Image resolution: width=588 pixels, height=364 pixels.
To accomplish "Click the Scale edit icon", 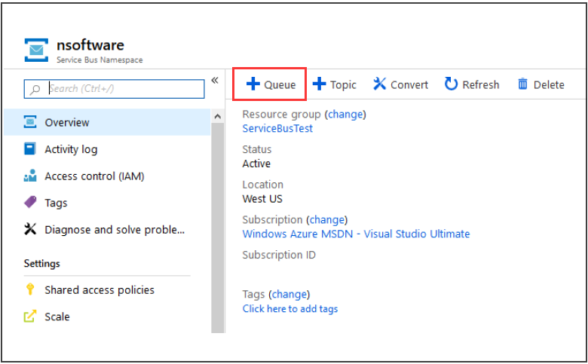I will pos(30,316).
